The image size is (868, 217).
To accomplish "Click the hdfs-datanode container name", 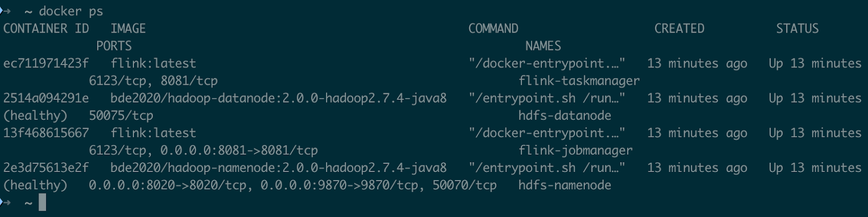I will click(x=565, y=116).
